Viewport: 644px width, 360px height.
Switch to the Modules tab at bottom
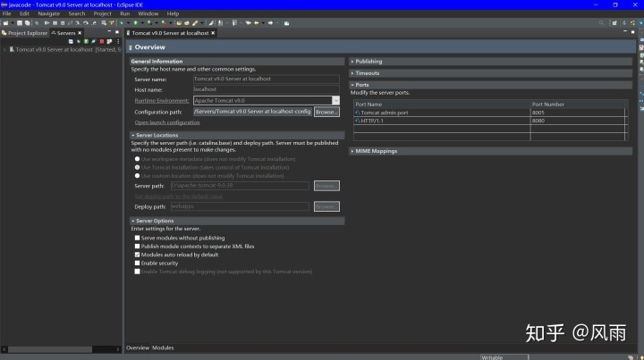point(163,347)
